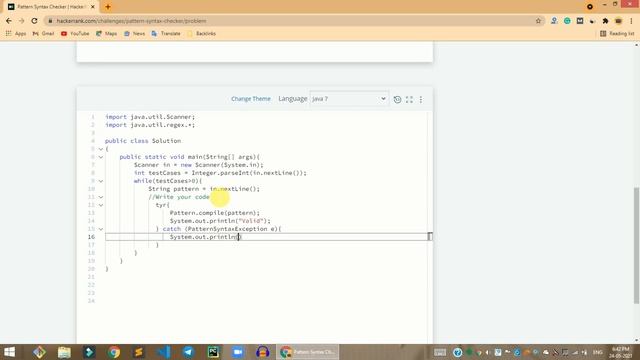Click the 'System.out.println("Valid");' line
Image resolution: width=640 pixels, height=360 pixels.
point(220,221)
